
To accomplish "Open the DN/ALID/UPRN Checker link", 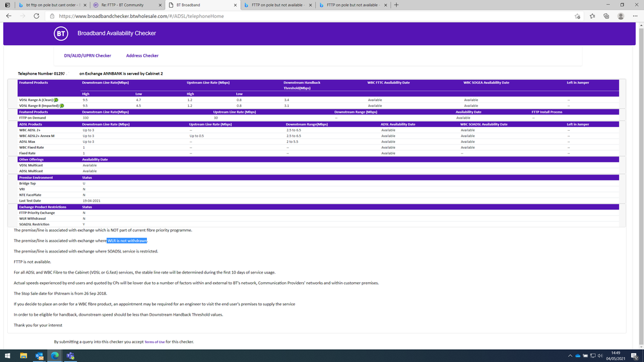I will click(87, 56).
